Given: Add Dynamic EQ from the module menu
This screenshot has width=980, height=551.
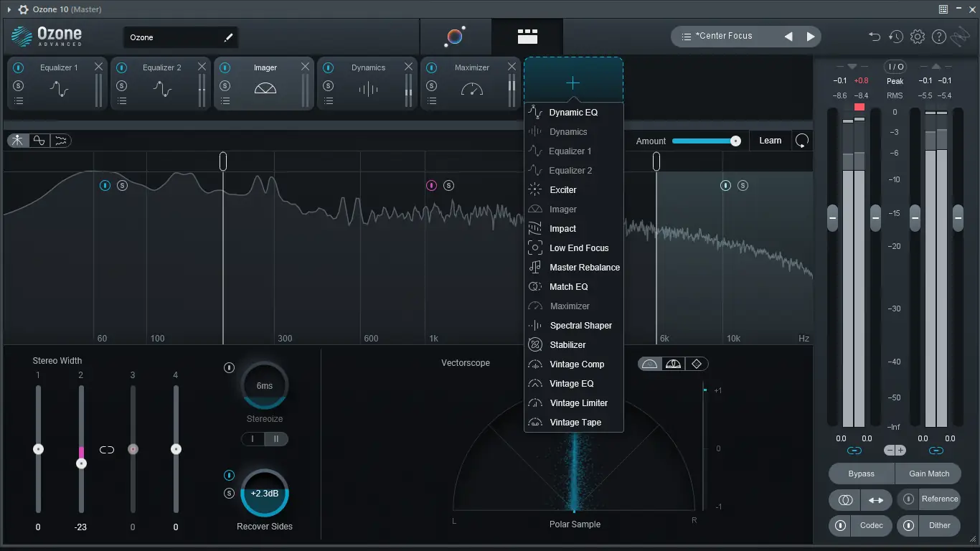Looking at the screenshot, I should tap(574, 113).
